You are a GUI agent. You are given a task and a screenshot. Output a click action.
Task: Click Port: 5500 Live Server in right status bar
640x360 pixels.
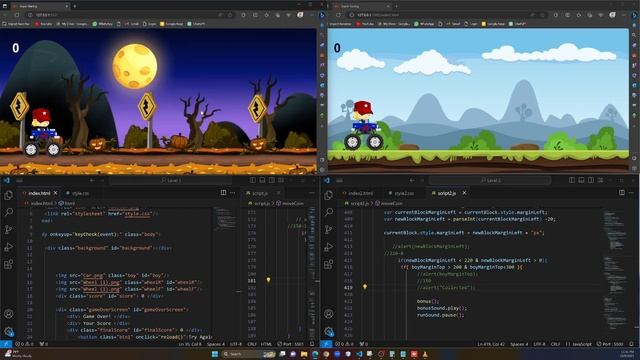pyautogui.click(x=611, y=344)
